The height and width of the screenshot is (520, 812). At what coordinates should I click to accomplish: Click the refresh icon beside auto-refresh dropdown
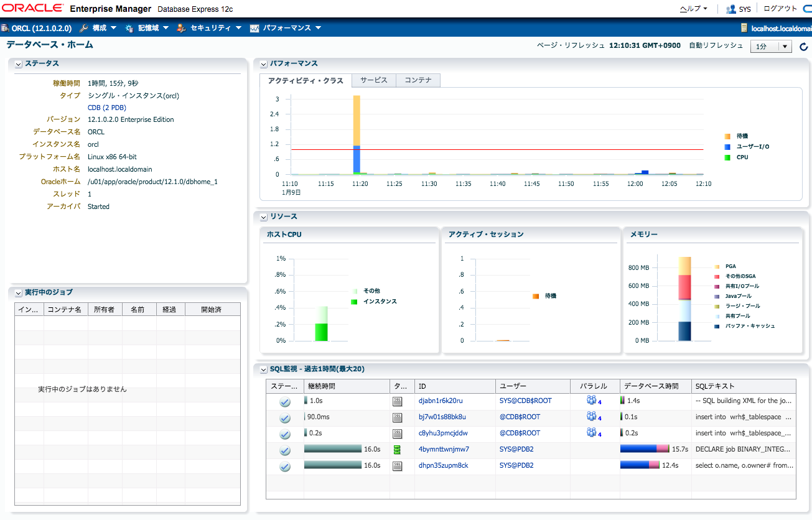[803, 46]
